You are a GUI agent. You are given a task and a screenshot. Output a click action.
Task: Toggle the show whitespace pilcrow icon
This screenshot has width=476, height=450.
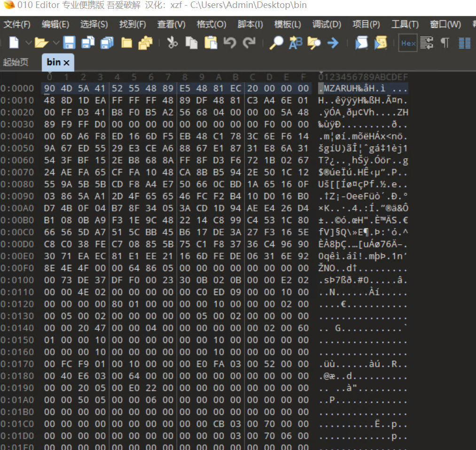tap(445, 43)
